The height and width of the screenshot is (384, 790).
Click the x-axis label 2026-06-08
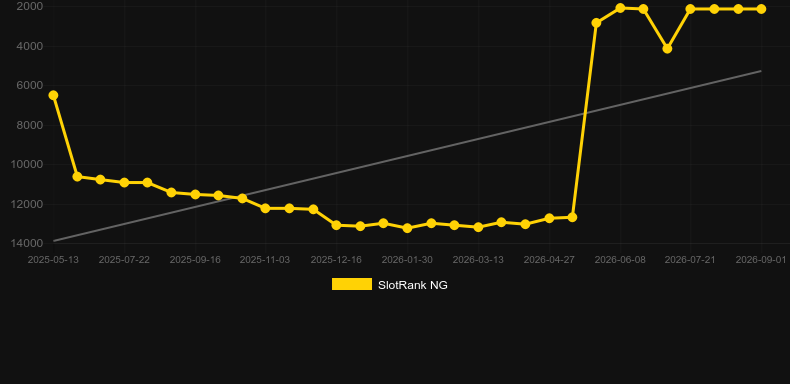[620, 260]
